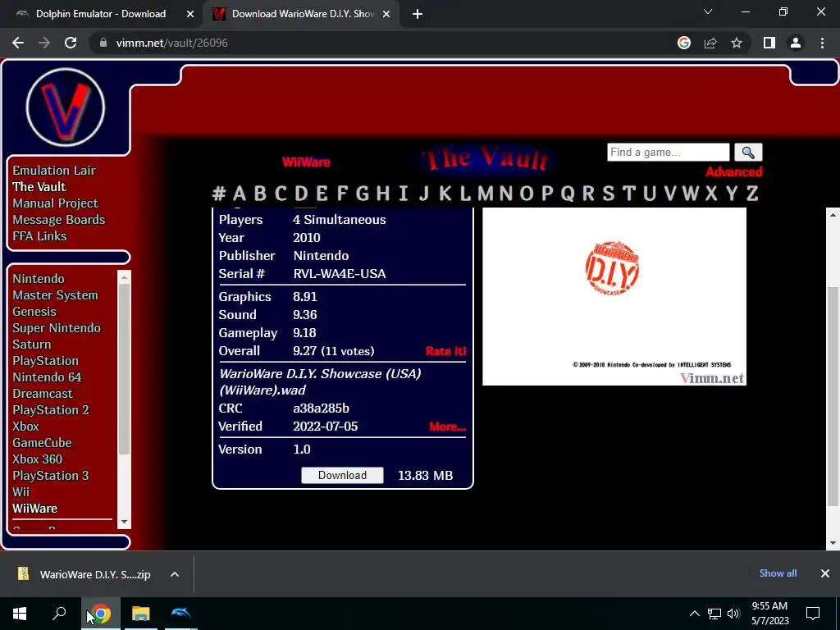Screen dimensions: 840x630
Task: Toggle the browser side panel icon
Action: (769, 43)
